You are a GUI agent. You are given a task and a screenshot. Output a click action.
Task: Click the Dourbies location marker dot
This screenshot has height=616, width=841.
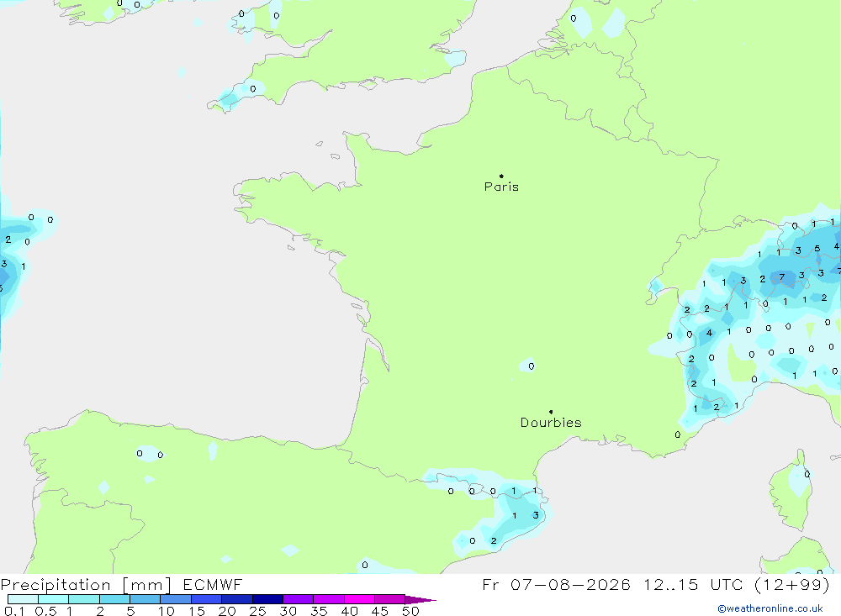pos(551,412)
